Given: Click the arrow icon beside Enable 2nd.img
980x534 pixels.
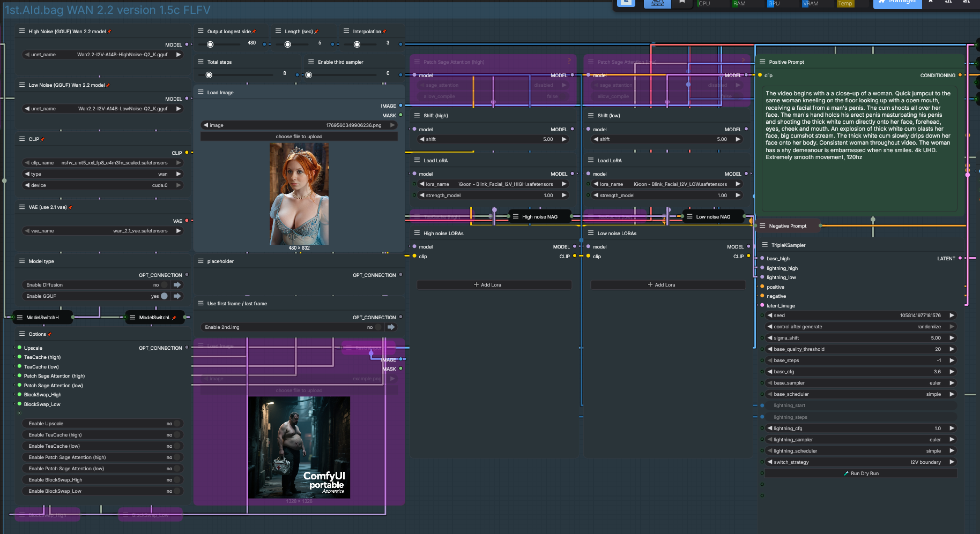Looking at the screenshot, I should [391, 327].
